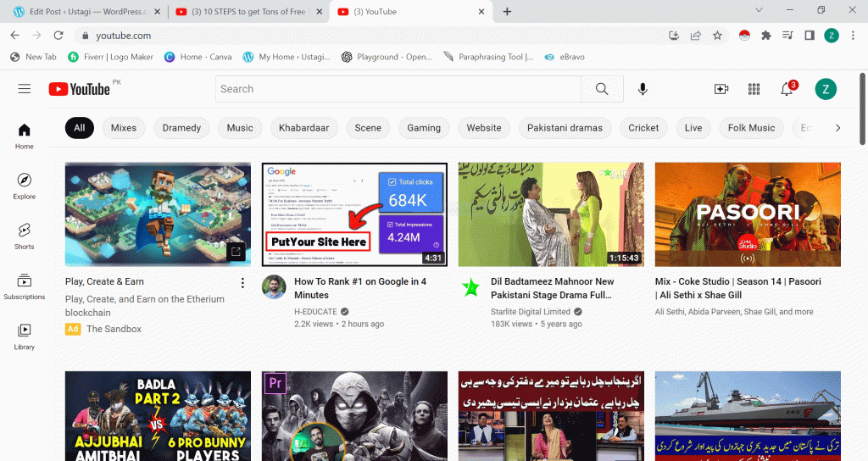The image size is (868, 461).
Task: Open options menu for Play, Create & Earn ad
Action: click(x=242, y=283)
